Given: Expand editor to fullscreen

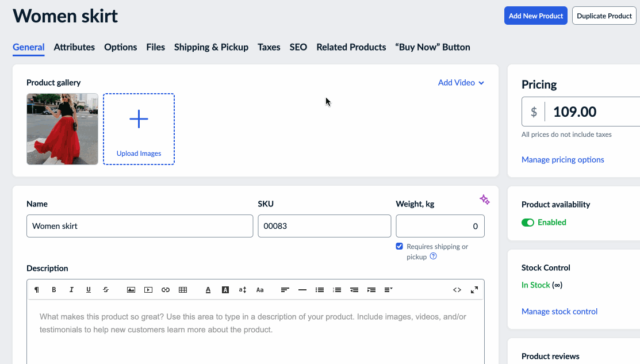Looking at the screenshot, I should tap(474, 290).
